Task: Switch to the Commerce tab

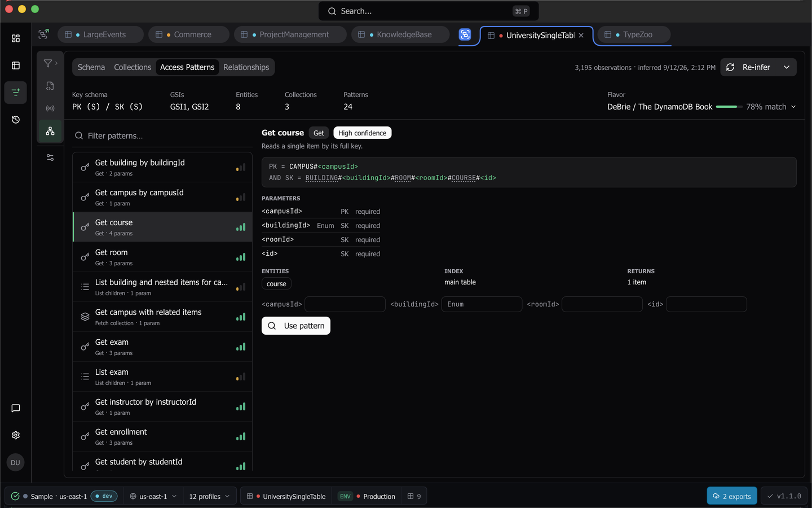Action: pyautogui.click(x=189, y=34)
